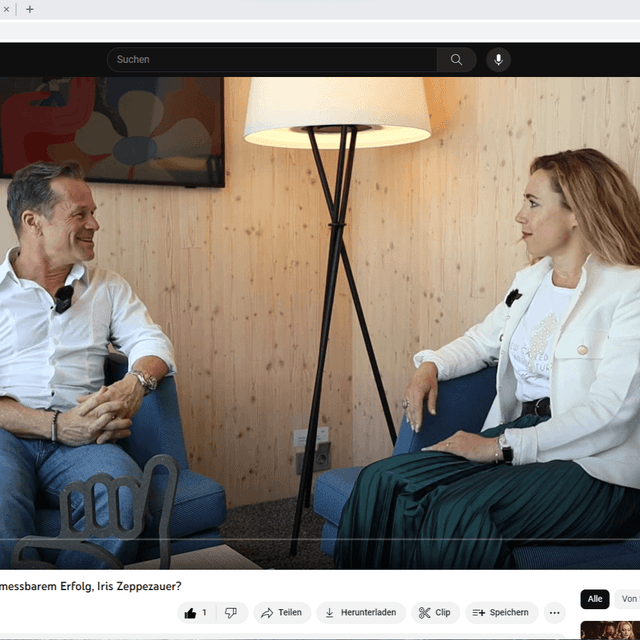
Task: Save video with Speichern button
Action: (x=500, y=613)
